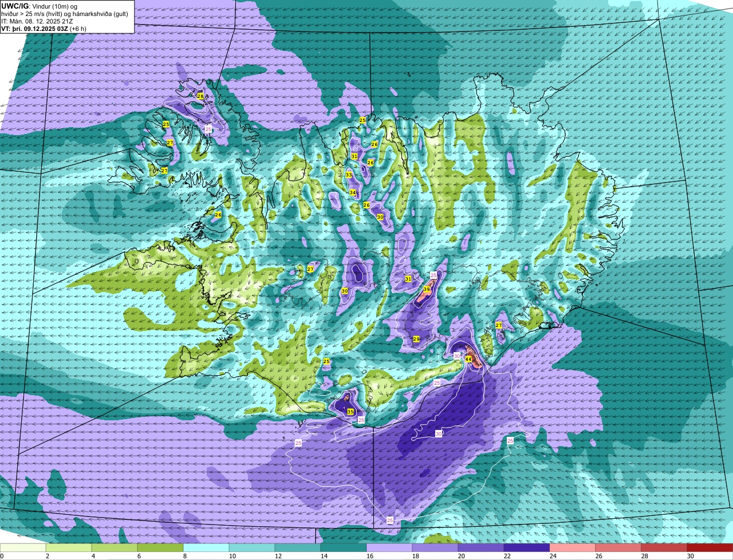The height and width of the screenshot is (560, 733).
Task: Select the 2–4 light green scale swatch
Action: 69,548
